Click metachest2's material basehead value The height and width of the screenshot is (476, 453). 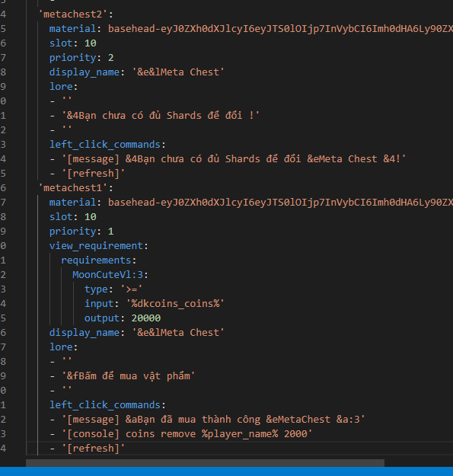[280, 28]
